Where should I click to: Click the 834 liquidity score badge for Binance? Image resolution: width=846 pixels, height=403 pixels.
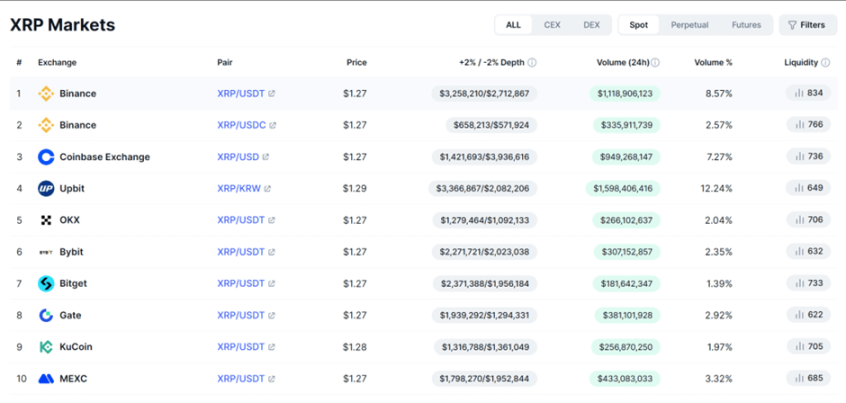[x=808, y=93]
